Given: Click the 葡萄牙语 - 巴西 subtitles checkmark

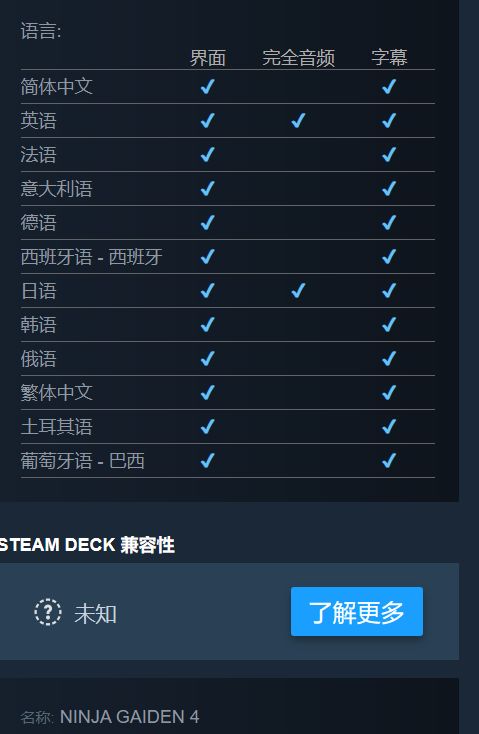Looking at the screenshot, I should click(x=389, y=461).
